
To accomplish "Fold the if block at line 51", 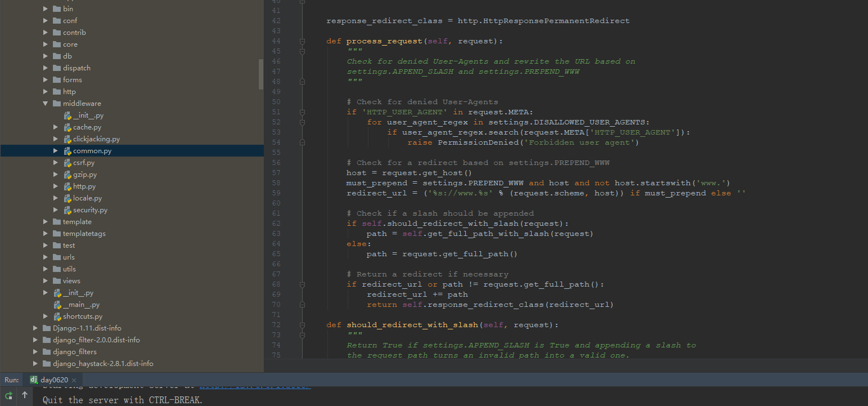I will coord(302,112).
